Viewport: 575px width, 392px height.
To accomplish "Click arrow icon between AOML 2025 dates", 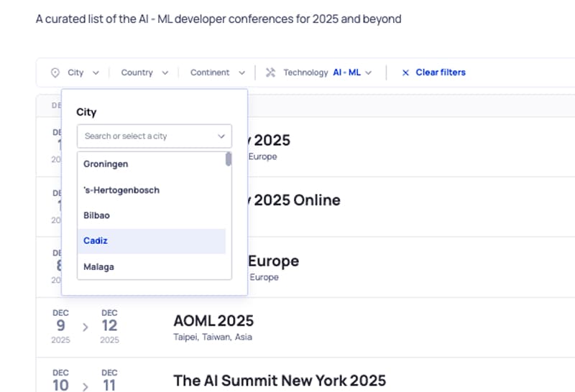I will click(x=86, y=327).
